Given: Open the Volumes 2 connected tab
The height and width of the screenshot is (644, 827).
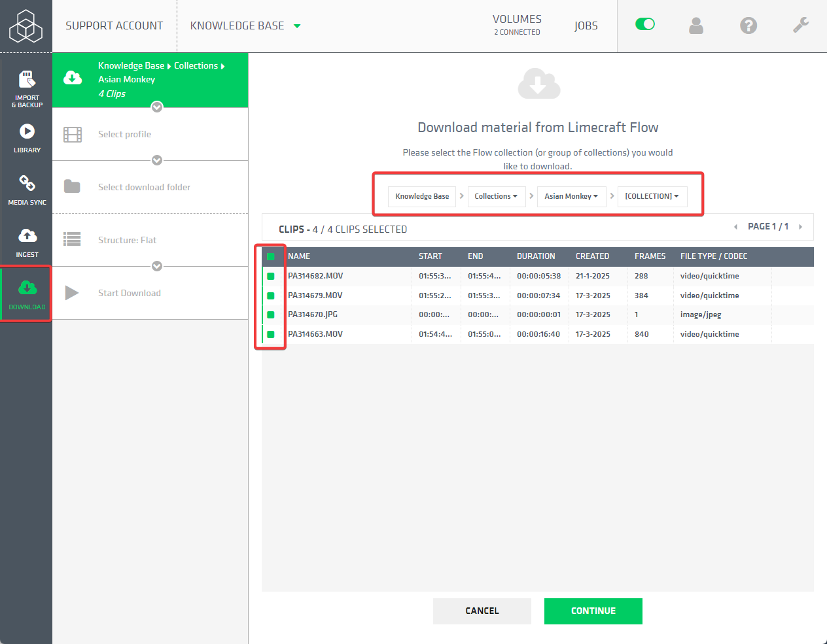Looking at the screenshot, I should coord(517,25).
